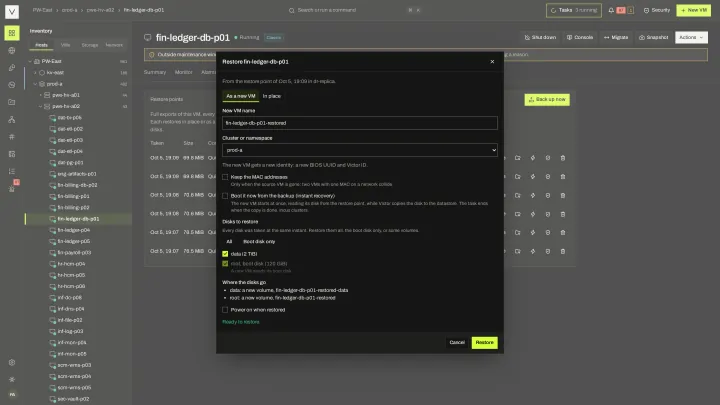The height and width of the screenshot is (405, 720).
Task: Select dat-pg-p01 in the tree
Action: (x=70, y=163)
